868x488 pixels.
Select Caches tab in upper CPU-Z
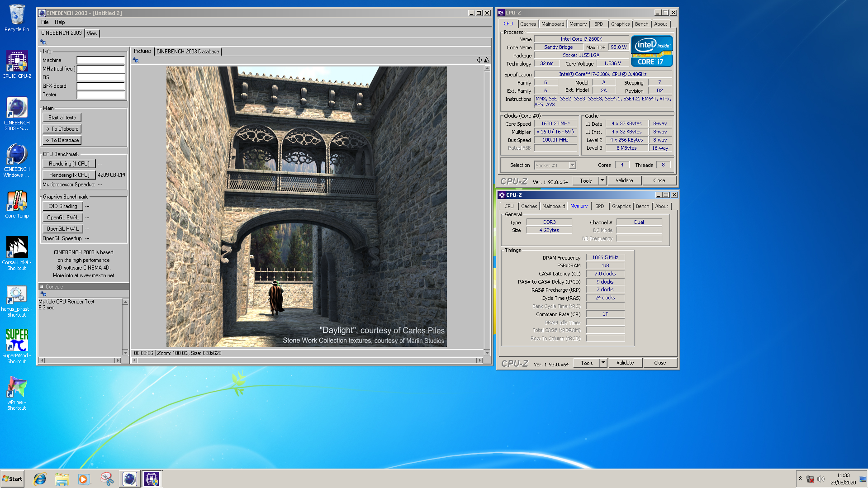pyautogui.click(x=528, y=24)
